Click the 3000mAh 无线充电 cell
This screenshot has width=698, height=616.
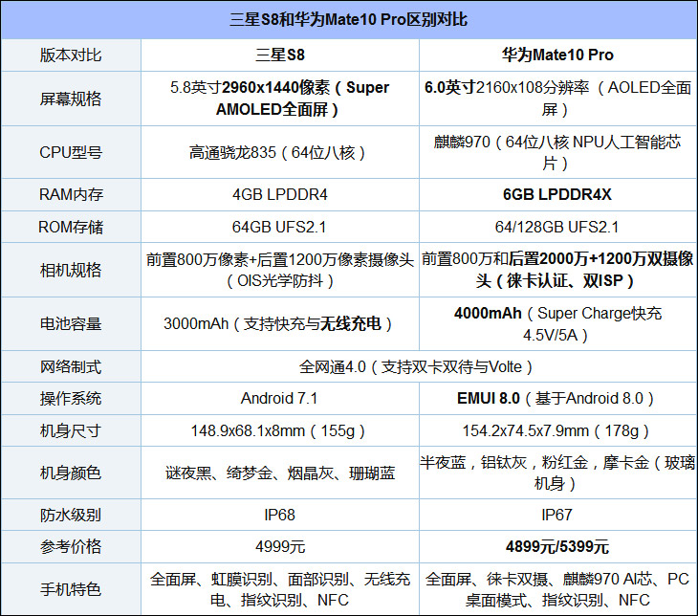280,324
